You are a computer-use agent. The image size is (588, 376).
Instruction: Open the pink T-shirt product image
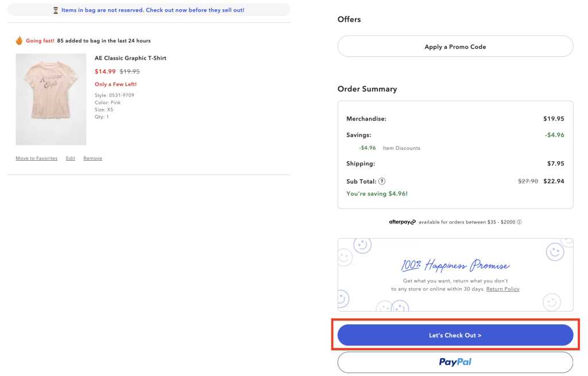51,99
